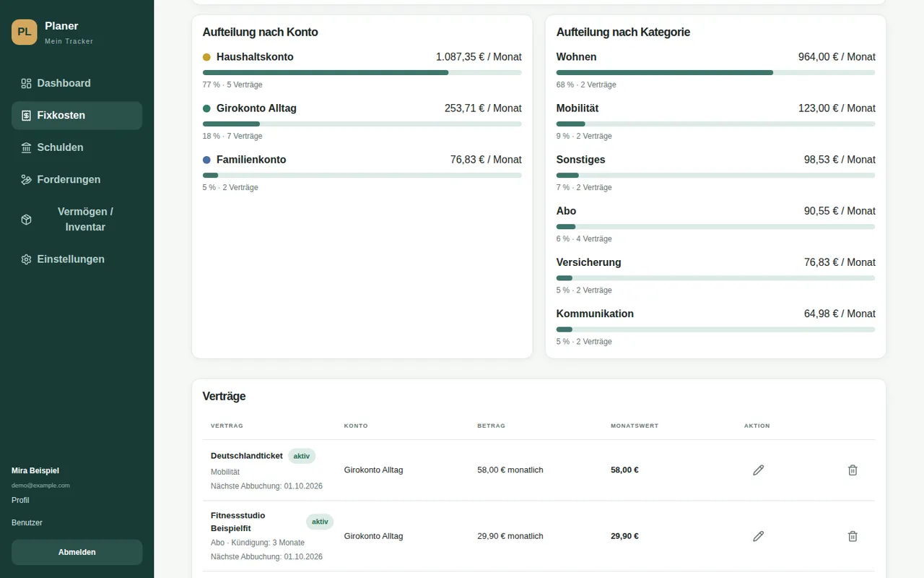
Task: Open the Benutzer link
Action: click(27, 522)
